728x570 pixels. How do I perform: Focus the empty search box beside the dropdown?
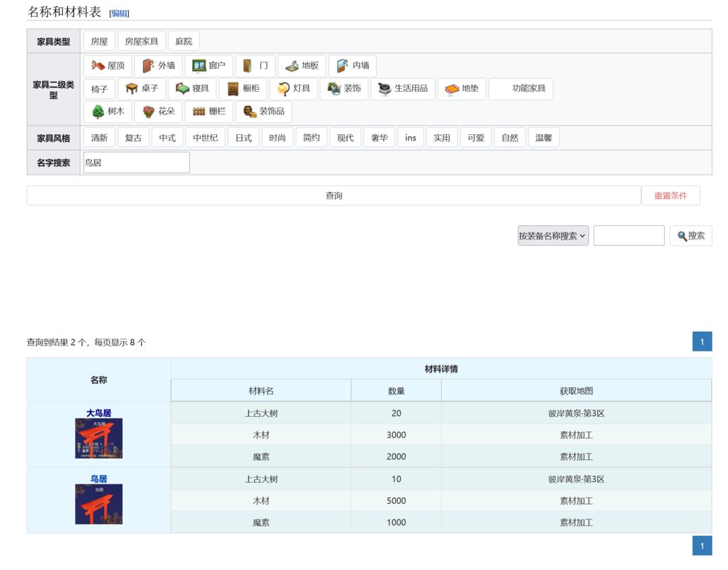(629, 235)
